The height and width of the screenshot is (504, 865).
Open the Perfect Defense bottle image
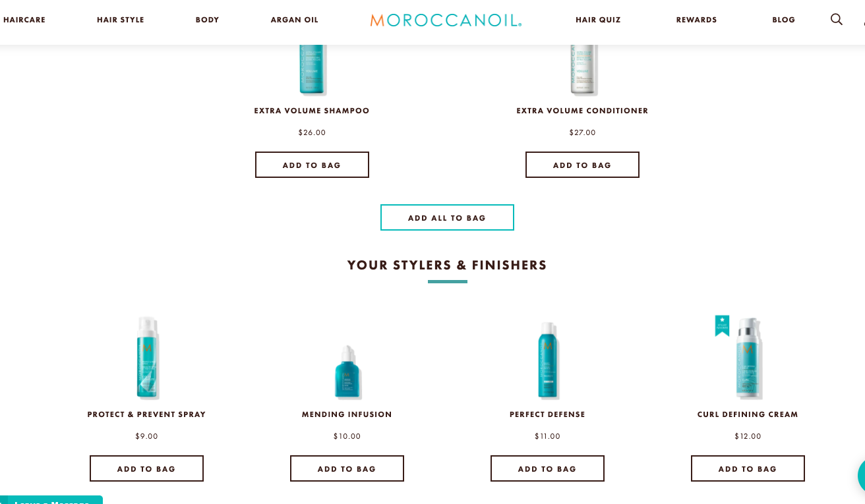[547, 360]
